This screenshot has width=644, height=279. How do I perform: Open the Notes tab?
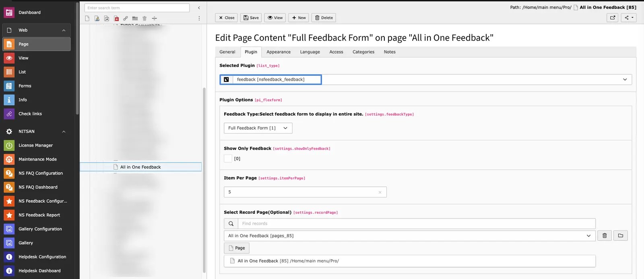pos(390,52)
